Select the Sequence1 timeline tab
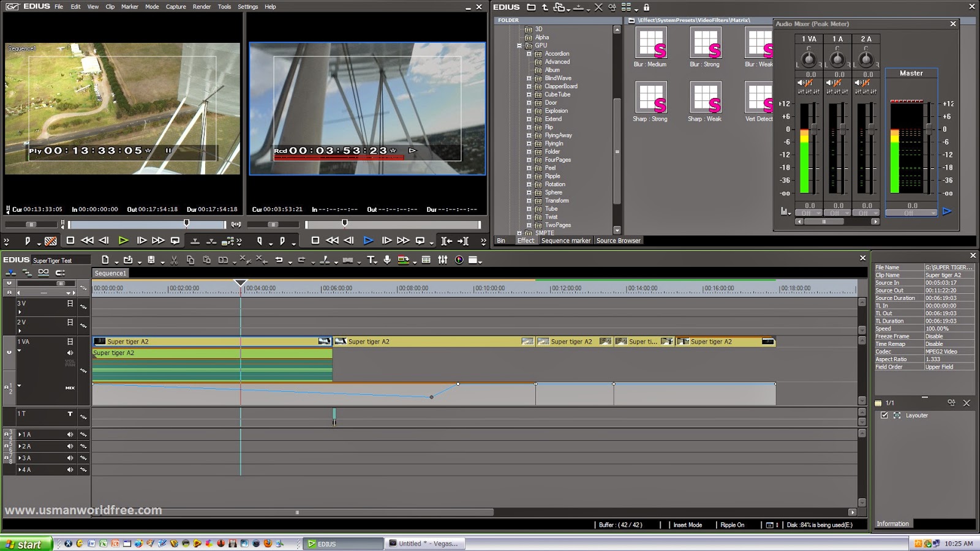 click(x=111, y=273)
